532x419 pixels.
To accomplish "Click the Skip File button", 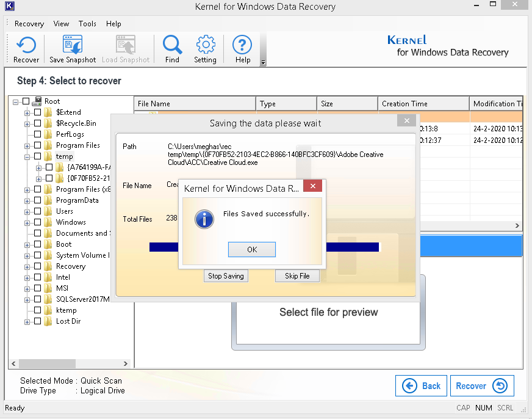I will [297, 276].
